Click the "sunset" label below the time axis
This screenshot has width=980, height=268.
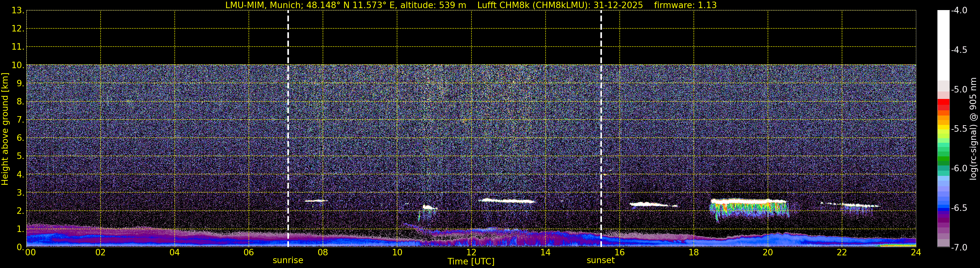601,261
